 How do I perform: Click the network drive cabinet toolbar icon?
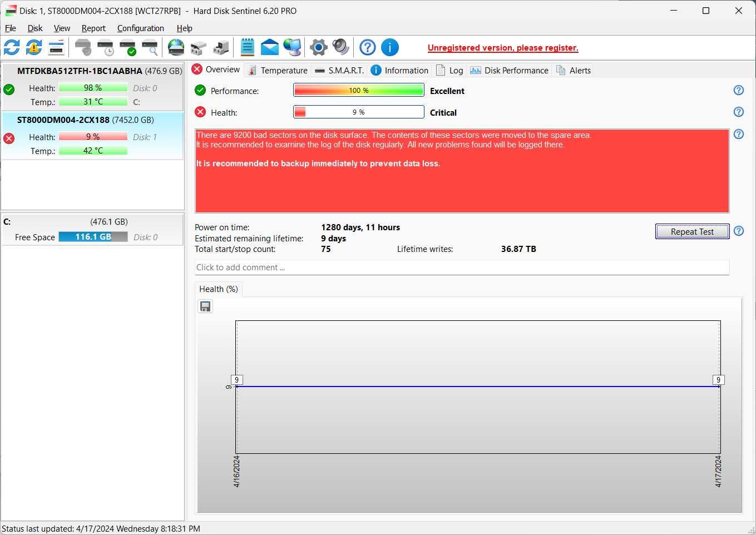221,47
